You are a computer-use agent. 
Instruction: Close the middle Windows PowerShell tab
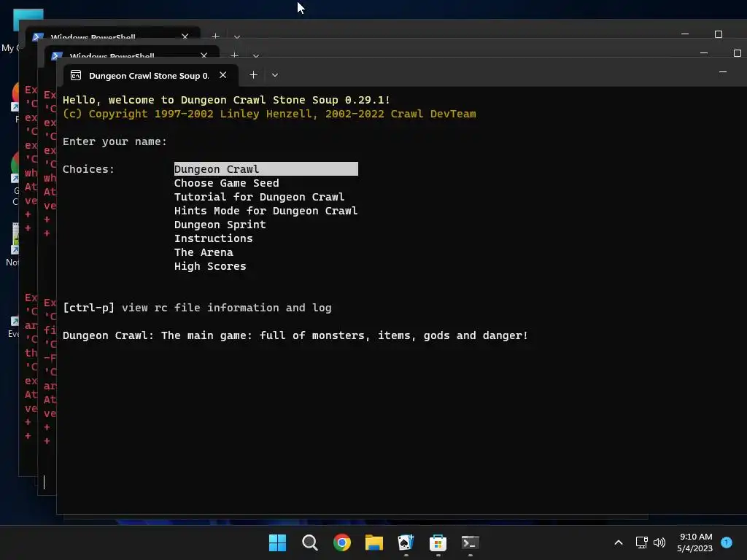(204, 55)
